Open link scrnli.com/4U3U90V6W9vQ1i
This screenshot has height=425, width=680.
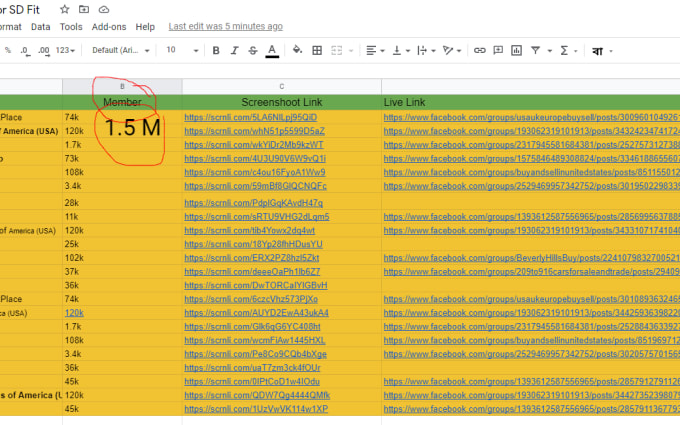tap(255, 159)
